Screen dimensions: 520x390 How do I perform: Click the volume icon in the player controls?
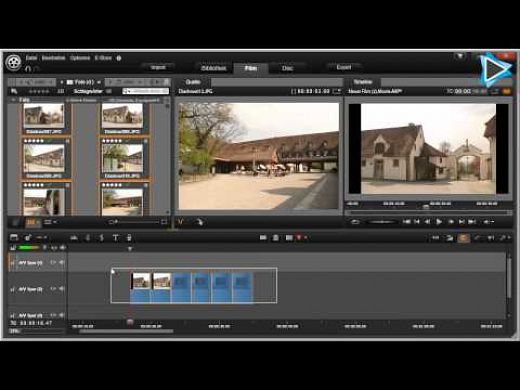coord(488,222)
